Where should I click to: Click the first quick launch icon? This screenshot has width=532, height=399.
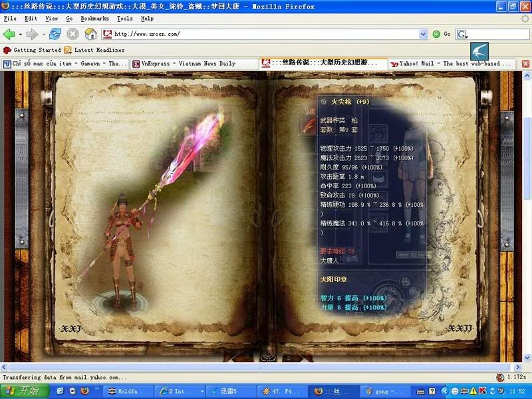(x=61, y=391)
